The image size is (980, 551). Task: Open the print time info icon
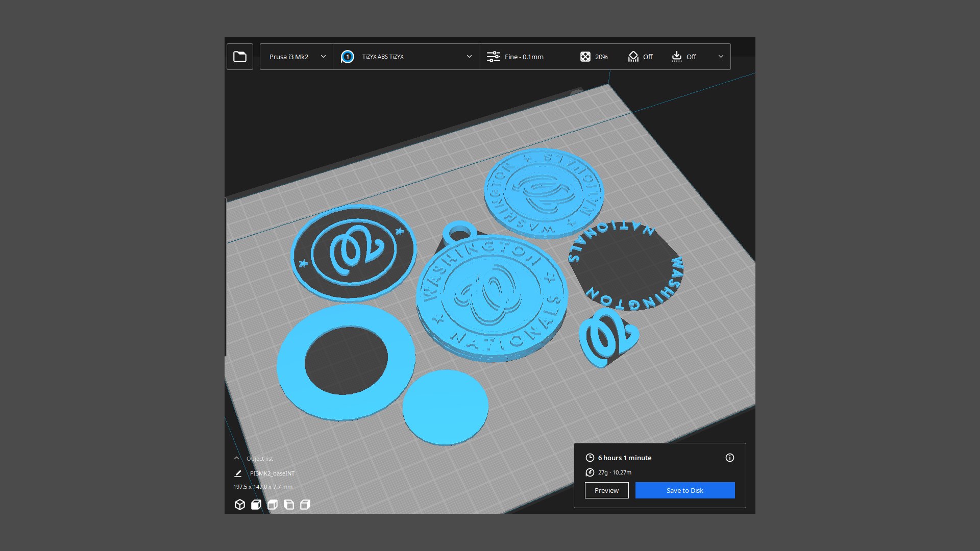(730, 458)
